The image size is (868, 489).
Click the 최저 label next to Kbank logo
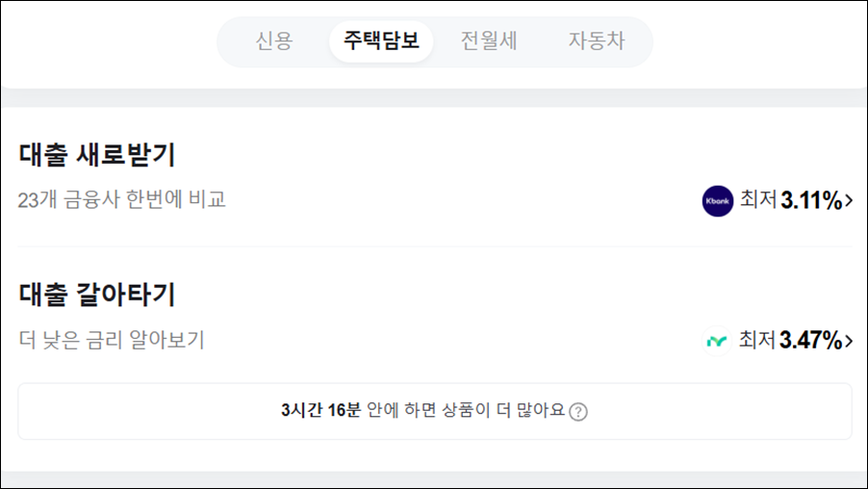click(x=758, y=199)
